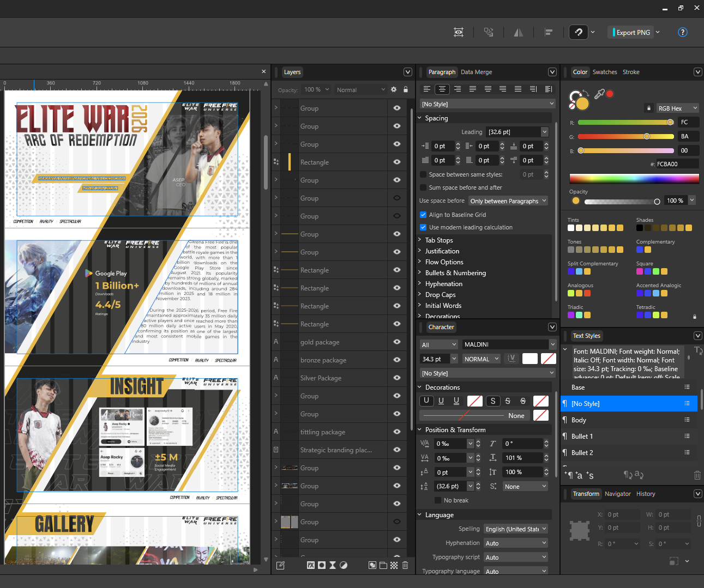Viewport: 704px width, 588px height.
Task: Edit selected layer with pencil icon
Action: [x=280, y=565]
